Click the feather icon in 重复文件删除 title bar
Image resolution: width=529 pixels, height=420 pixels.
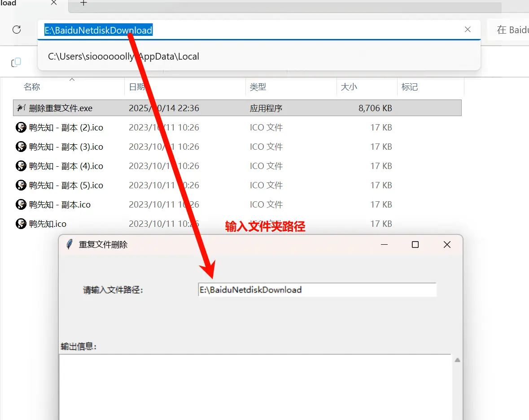click(69, 244)
